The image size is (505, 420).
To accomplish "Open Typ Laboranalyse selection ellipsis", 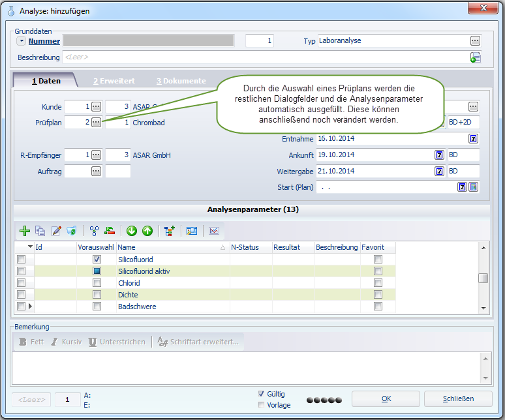I will click(475, 41).
